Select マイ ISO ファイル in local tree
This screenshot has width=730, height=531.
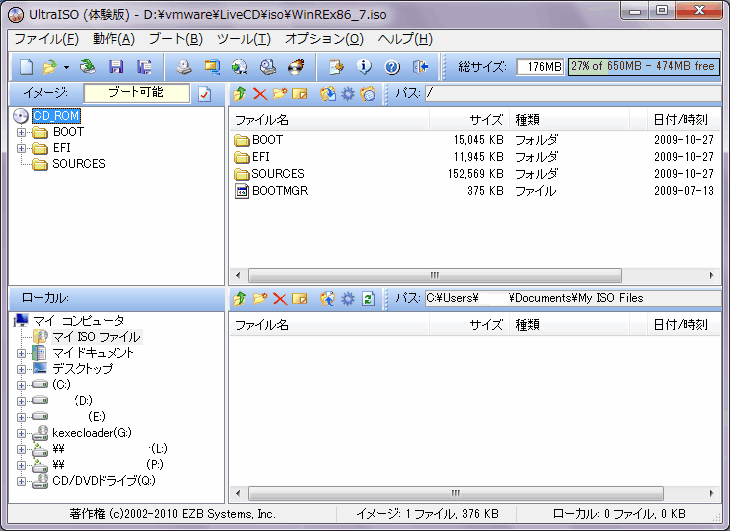click(x=96, y=337)
